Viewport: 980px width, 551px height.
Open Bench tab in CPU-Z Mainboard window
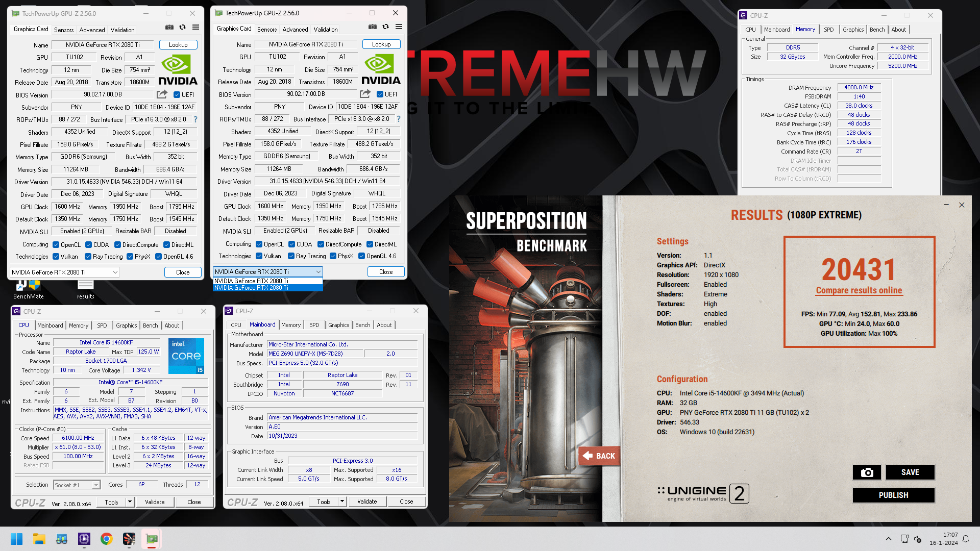pos(363,325)
